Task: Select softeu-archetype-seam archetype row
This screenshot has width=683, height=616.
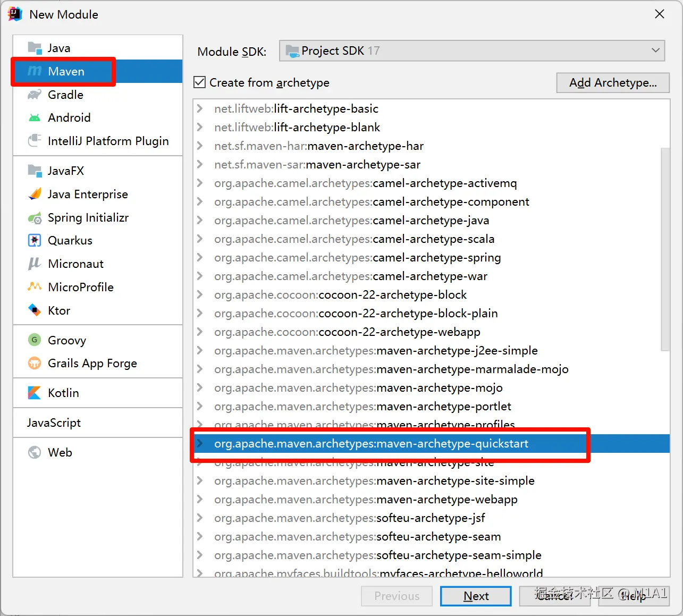Action: click(x=431, y=536)
